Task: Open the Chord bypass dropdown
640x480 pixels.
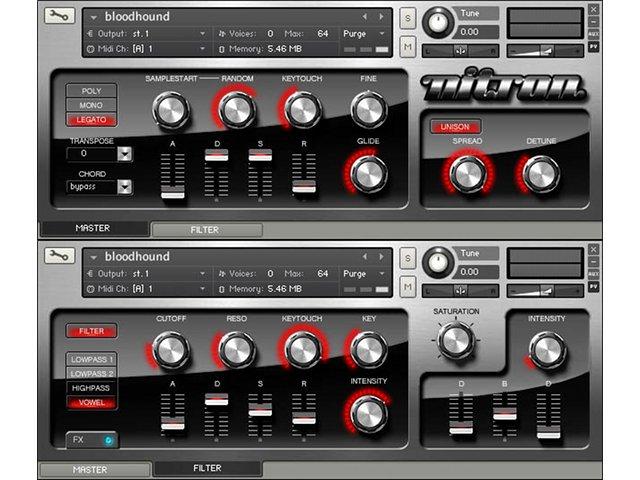Action: click(x=125, y=187)
